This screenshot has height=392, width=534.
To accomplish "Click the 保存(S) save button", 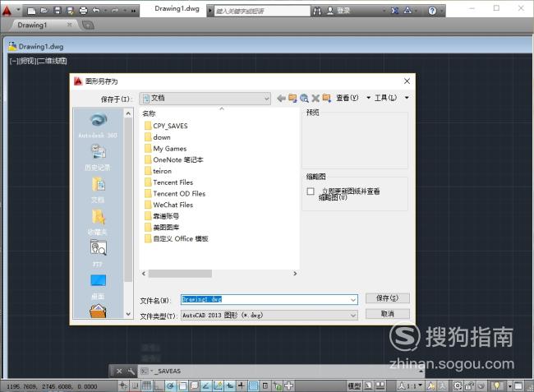I will [388, 298].
